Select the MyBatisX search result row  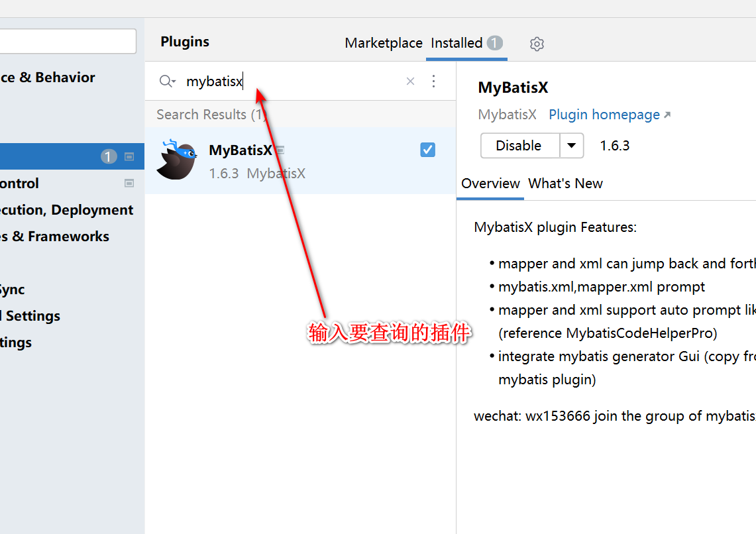pyautogui.click(x=300, y=161)
